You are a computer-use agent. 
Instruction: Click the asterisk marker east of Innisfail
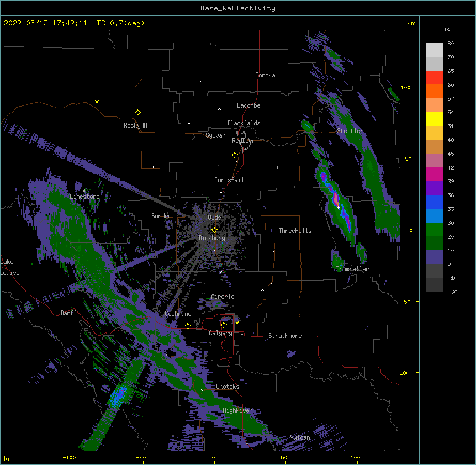pyautogui.click(x=277, y=167)
